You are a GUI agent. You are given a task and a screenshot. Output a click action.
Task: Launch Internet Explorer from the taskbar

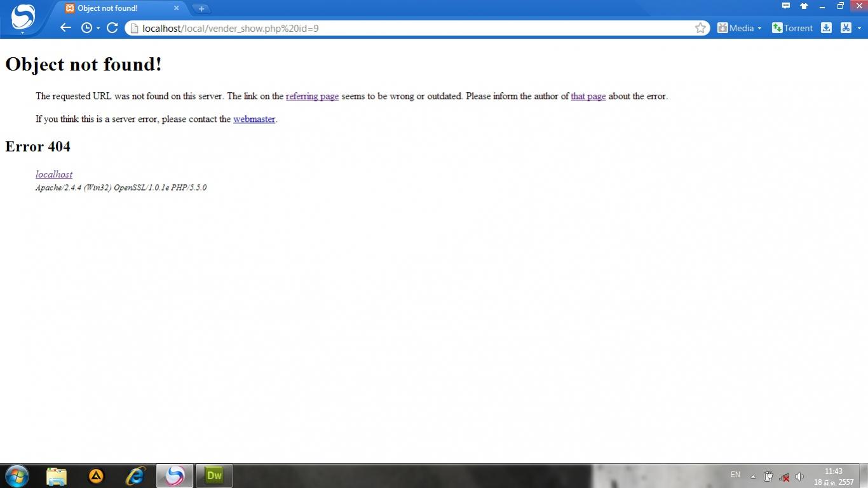[135, 475]
